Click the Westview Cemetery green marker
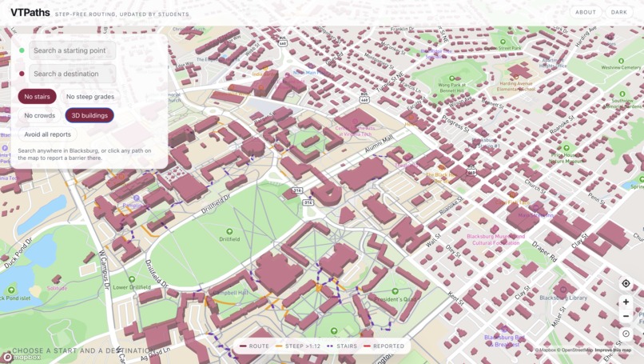Viewport: 644px width, 364px height. [x=621, y=61]
